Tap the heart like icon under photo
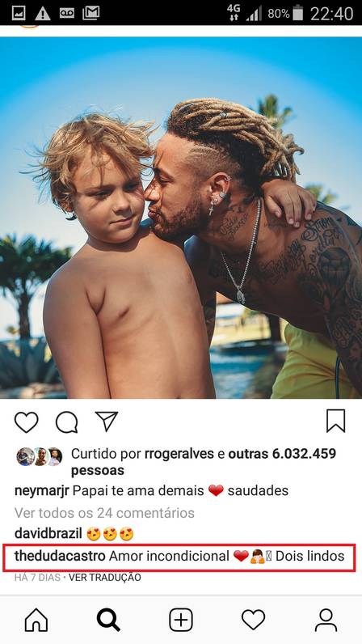Image resolution: width=362 pixels, height=644 pixels. [x=27, y=422]
